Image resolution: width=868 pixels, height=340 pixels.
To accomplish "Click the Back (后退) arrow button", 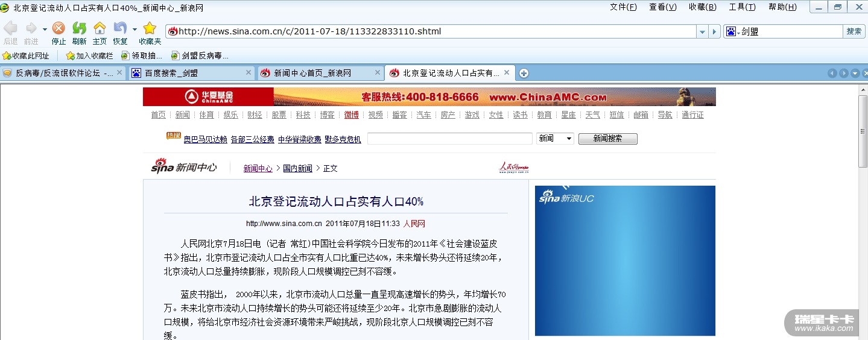I will pos(10,28).
